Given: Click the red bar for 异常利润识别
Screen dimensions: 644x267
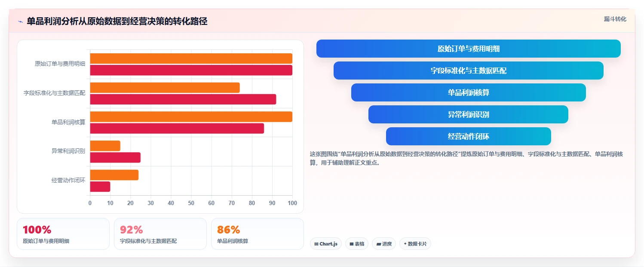Looking at the screenshot, I should pos(115,157).
